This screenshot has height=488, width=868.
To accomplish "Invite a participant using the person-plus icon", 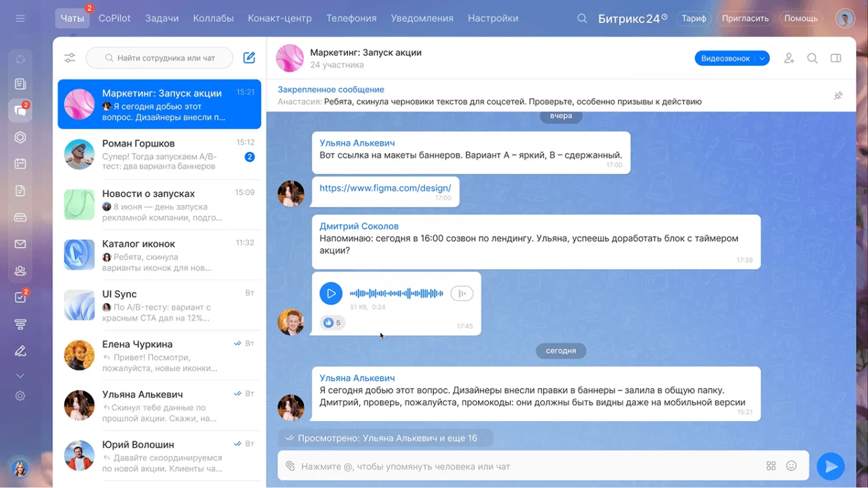I will pos(789,57).
